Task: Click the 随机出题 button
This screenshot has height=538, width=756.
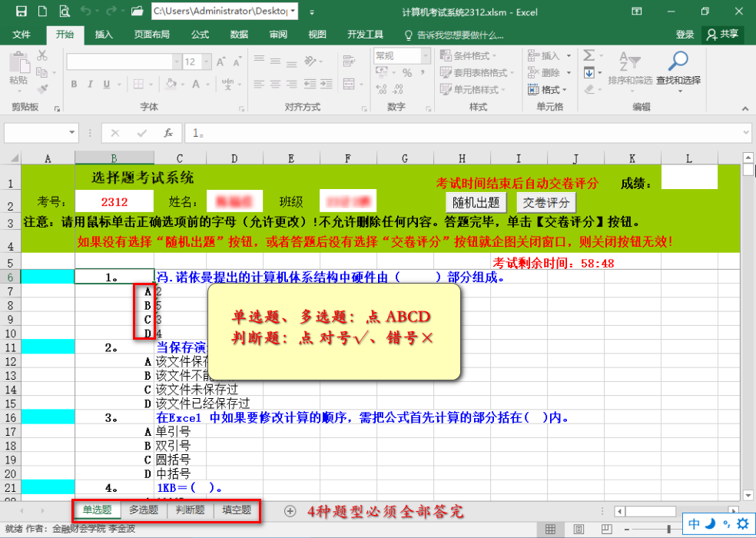Action: point(476,203)
